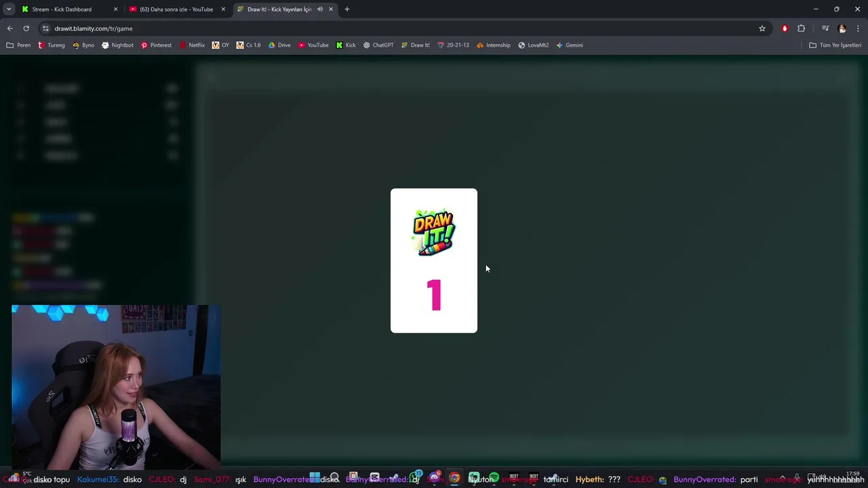Open the Pinterest bookmark
This screenshot has height=488, width=868.
(x=156, y=45)
